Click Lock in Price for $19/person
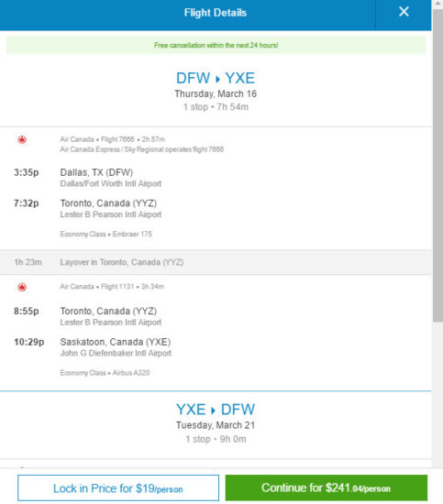The width and height of the screenshot is (443, 504). click(x=118, y=488)
